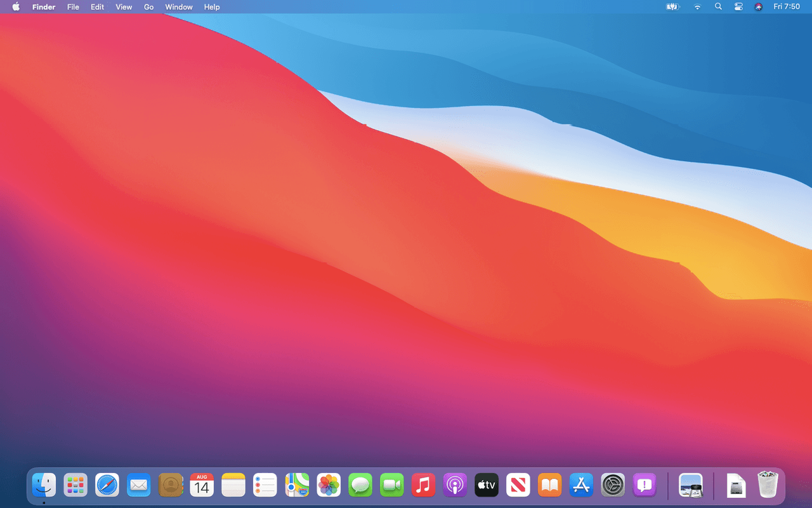
Task: Launch the Music app icon
Action: click(423, 486)
